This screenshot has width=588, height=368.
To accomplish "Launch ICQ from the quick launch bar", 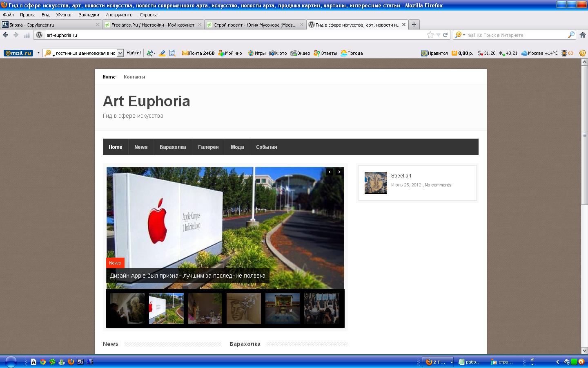I will (x=52, y=362).
